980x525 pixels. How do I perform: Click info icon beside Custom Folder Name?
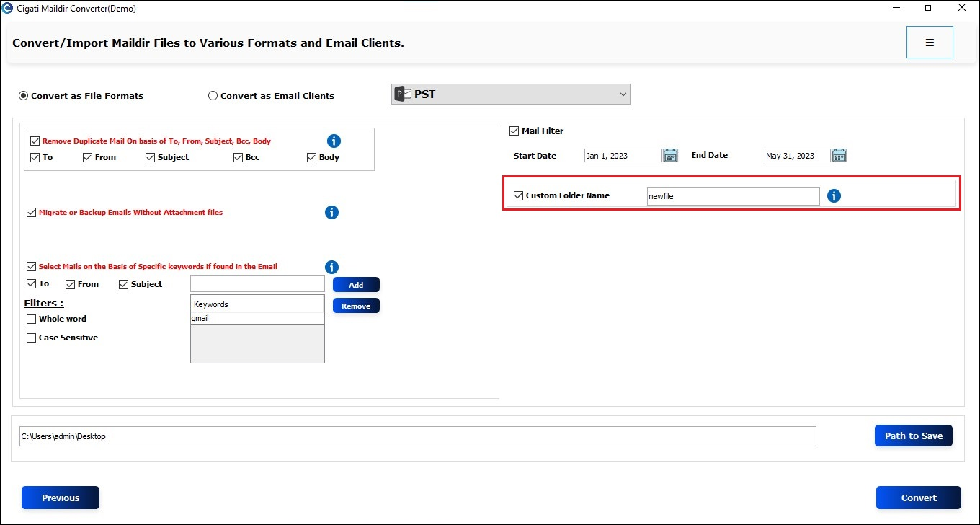[834, 195]
